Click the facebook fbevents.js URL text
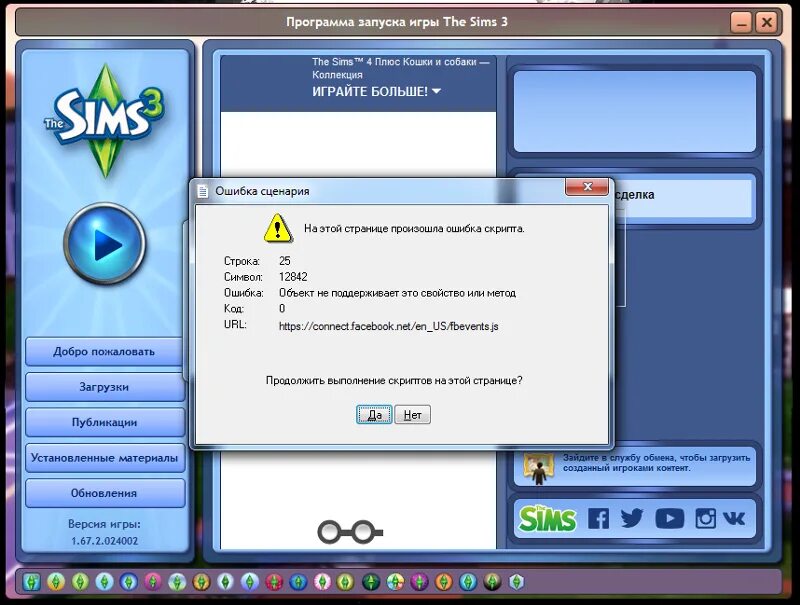The height and width of the screenshot is (605, 800). [x=388, y=326]
